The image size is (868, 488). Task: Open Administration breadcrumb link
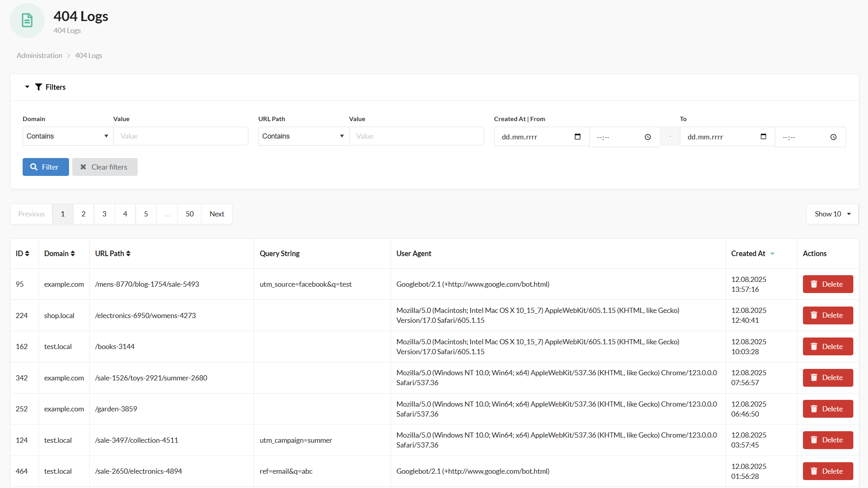point(39,56)
